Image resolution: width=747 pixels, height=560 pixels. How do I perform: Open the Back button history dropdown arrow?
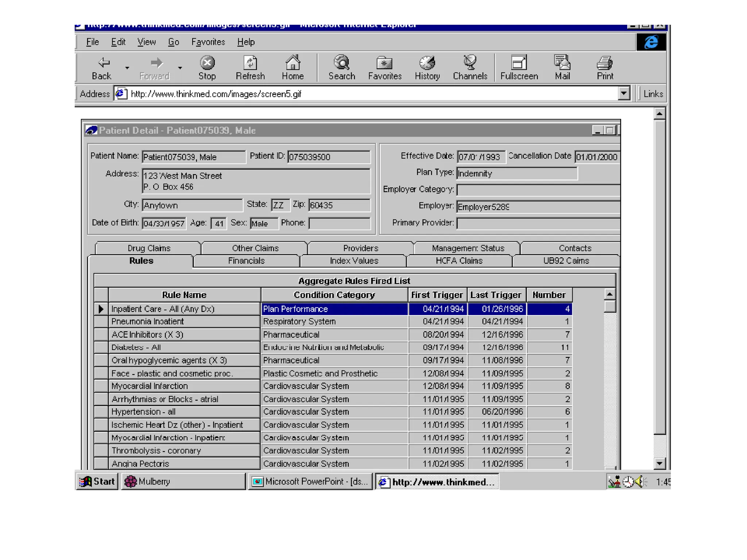coord(127,68)
